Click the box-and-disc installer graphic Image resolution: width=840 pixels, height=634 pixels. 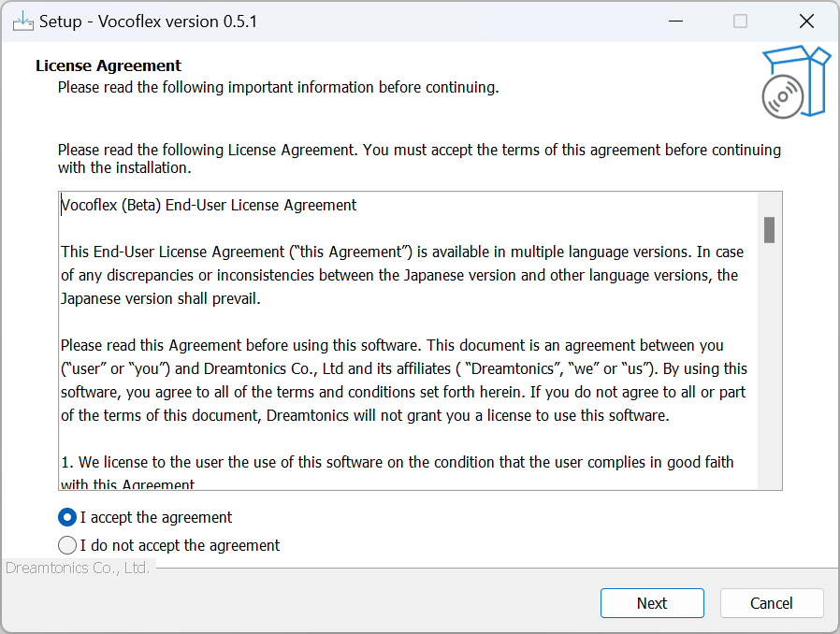796,82
